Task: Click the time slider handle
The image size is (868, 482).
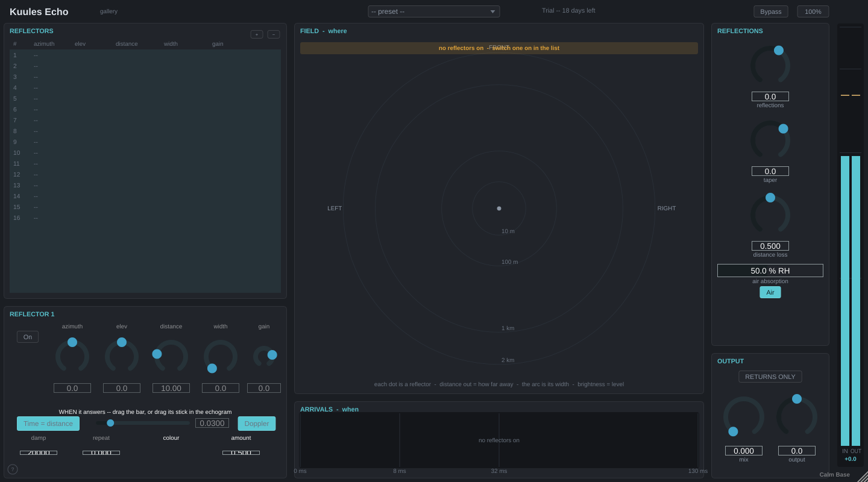Action: click(x=110, y=423)
